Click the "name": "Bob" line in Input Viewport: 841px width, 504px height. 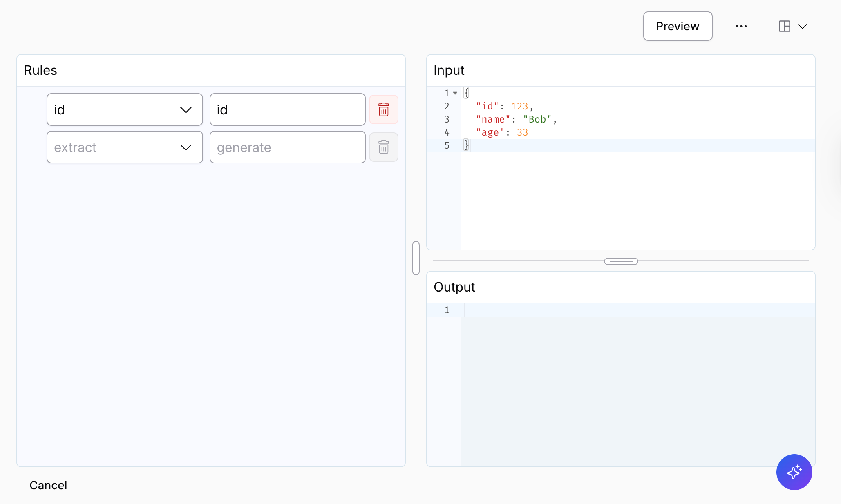pos(517,119)
